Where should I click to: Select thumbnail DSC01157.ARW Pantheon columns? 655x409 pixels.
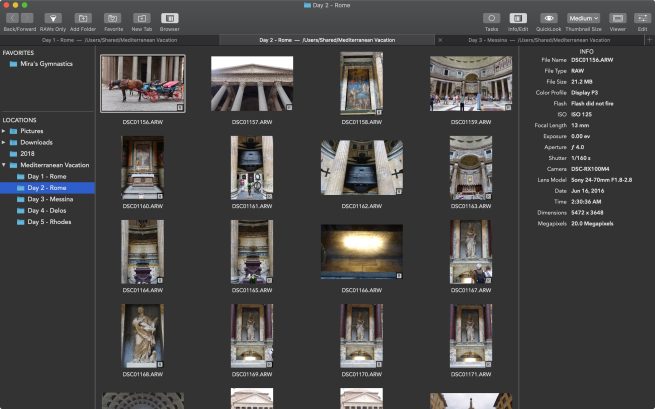(x=252, y=84)
